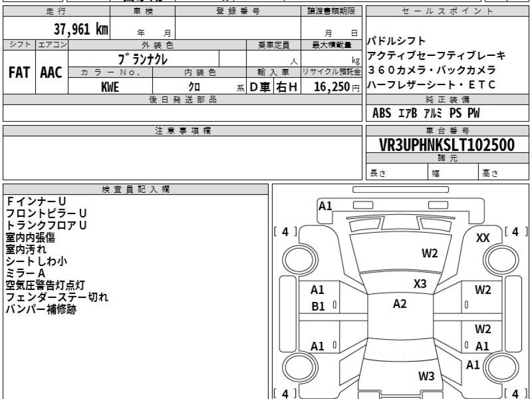
Task: Click the 16,250円 recycle deposit value
Action: point(331,87)
